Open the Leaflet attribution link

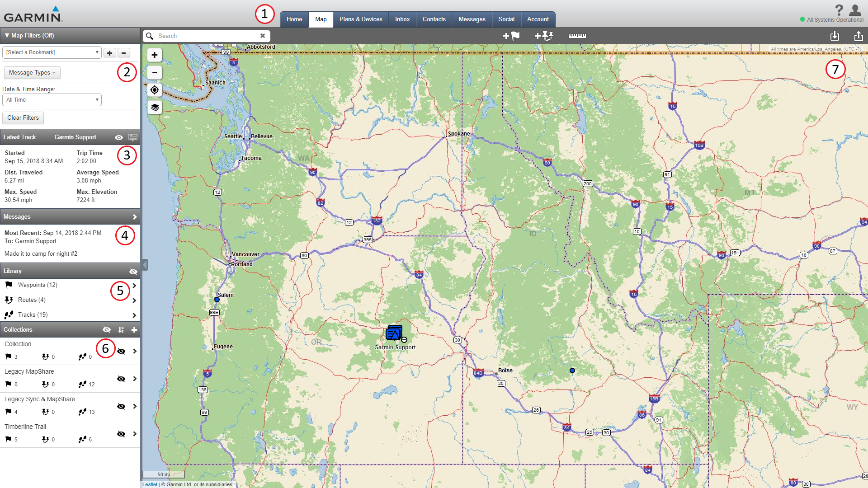point(150,484)
